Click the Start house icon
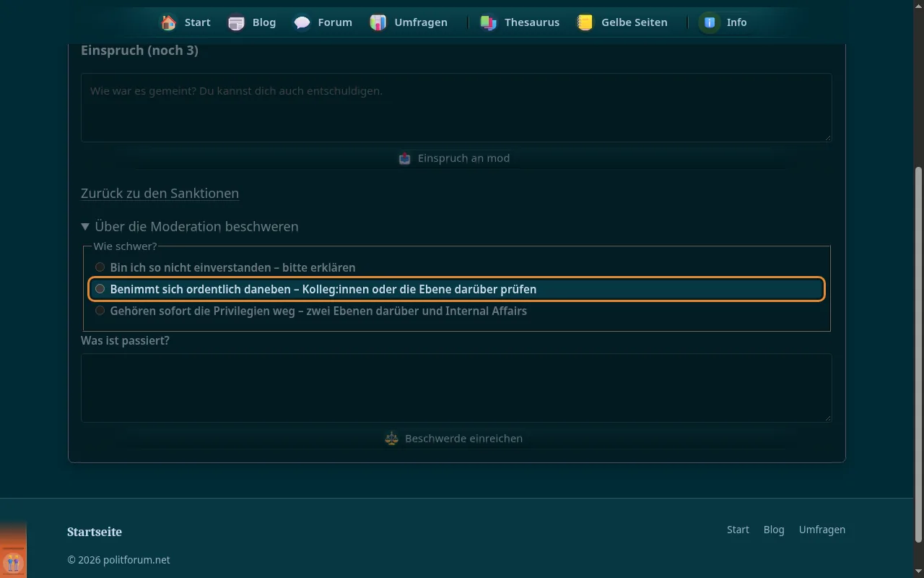 tap(169, 22)
